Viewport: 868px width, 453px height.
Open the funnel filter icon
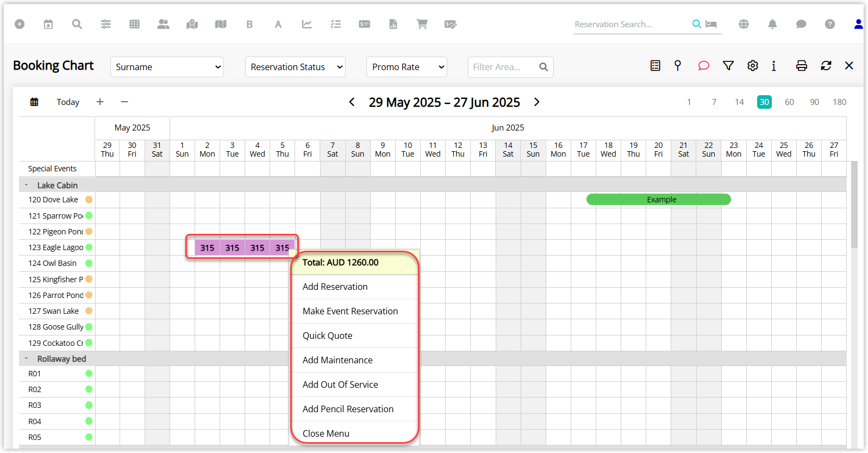click(x=728, y=66)
